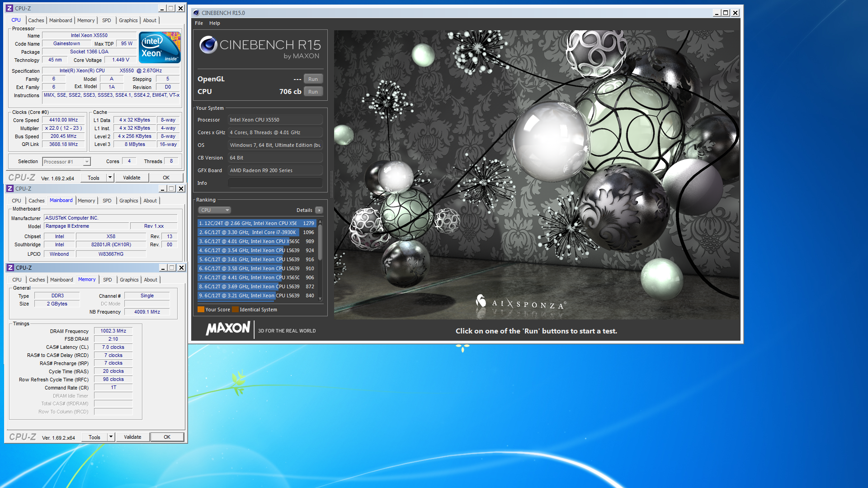Run the CPU benchmark
Image resolution: width=868 pixels, height=488 pixels.
tap(313, 92)
